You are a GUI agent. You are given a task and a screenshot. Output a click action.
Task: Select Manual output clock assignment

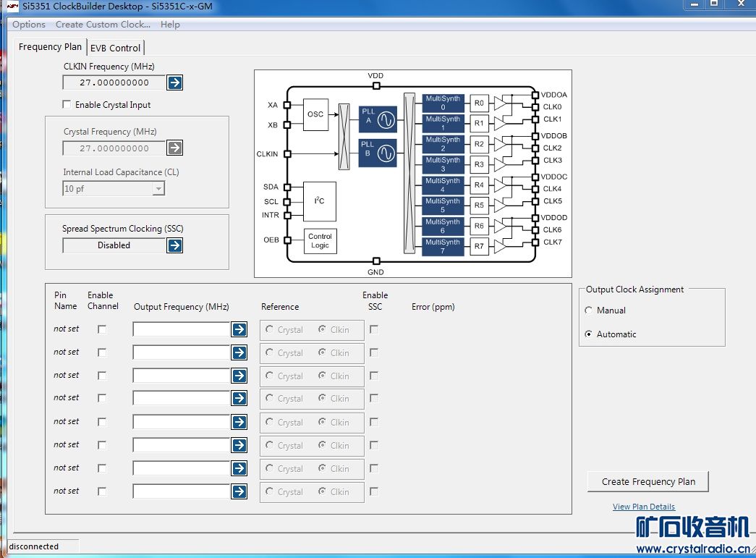[x=589, y=310]
